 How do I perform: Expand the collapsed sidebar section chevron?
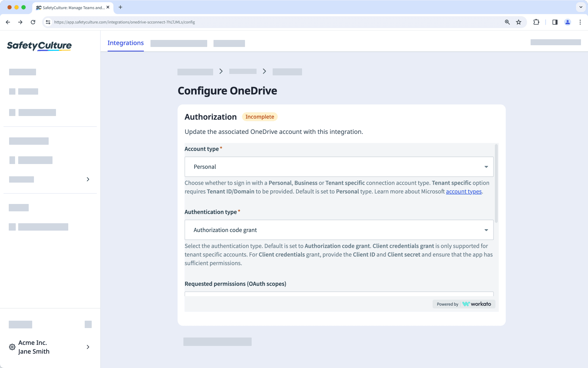[x=88, y=179]
